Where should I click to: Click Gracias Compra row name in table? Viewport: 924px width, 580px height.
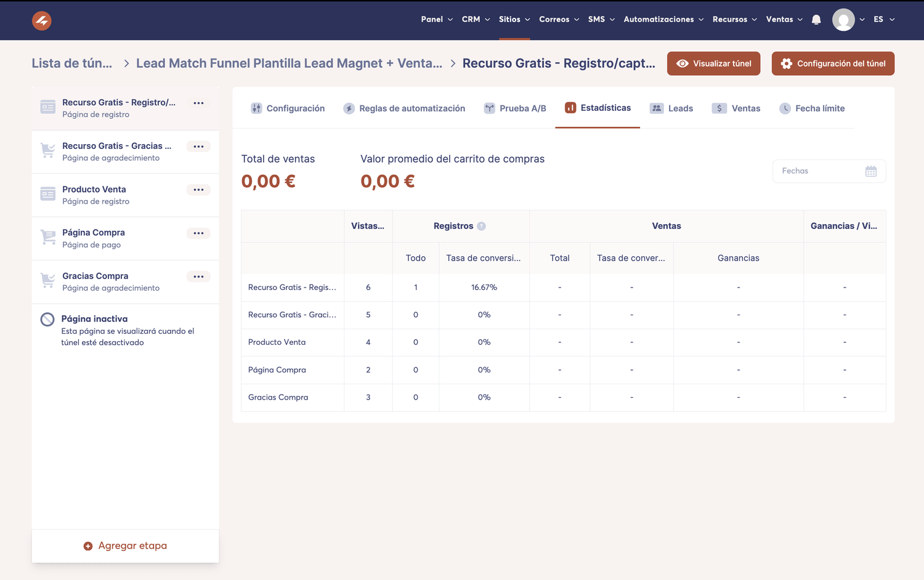(x=278, y=398)
